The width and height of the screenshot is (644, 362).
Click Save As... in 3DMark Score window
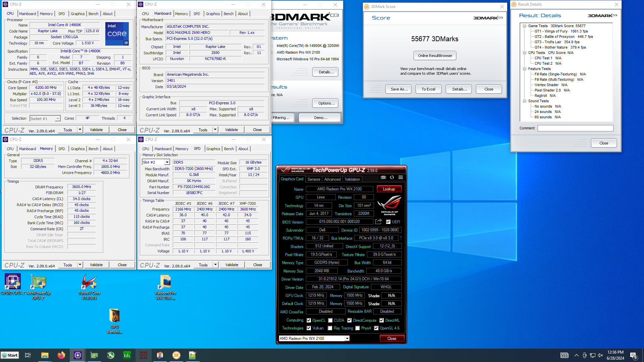(399, 89)
